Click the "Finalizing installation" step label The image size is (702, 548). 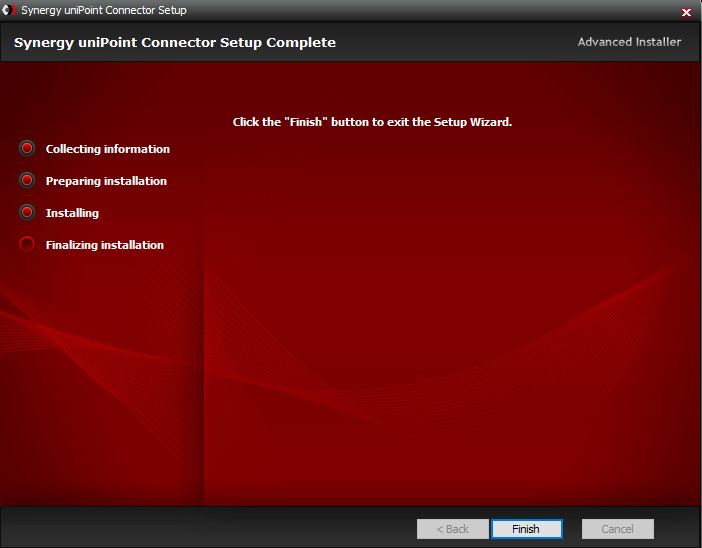pos(105,245)
